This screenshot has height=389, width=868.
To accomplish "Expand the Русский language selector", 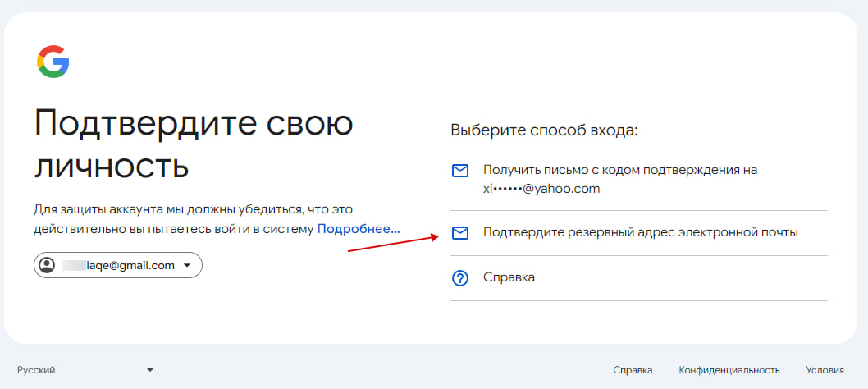I will 86,370.
